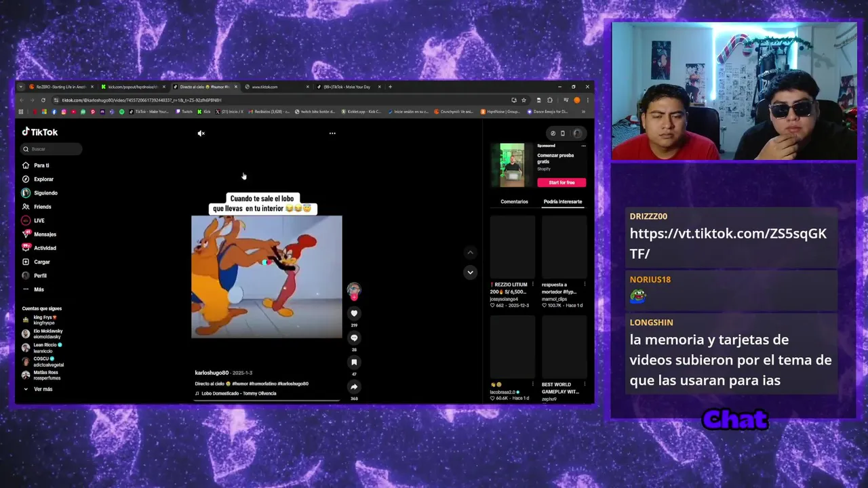
Task: Click the circle icon in top-right pill
Action: click(553, 134)
